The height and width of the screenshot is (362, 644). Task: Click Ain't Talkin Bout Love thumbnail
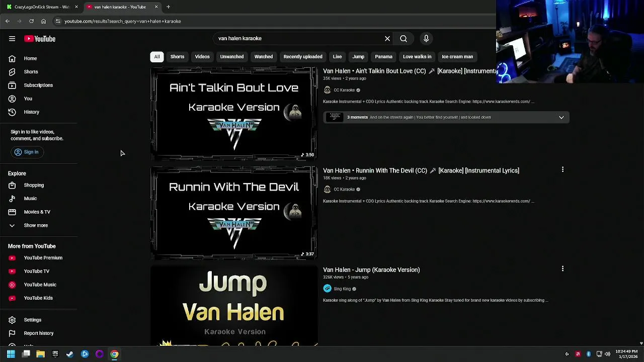[x=234, y=114]
